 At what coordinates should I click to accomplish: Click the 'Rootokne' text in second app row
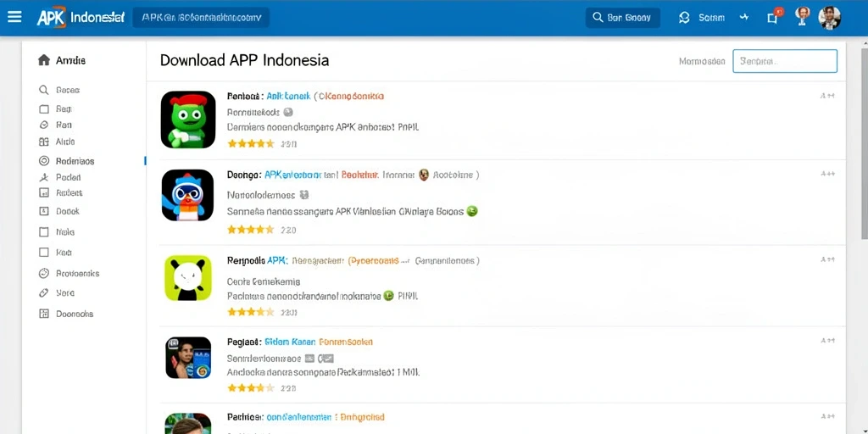pos(453,175)
